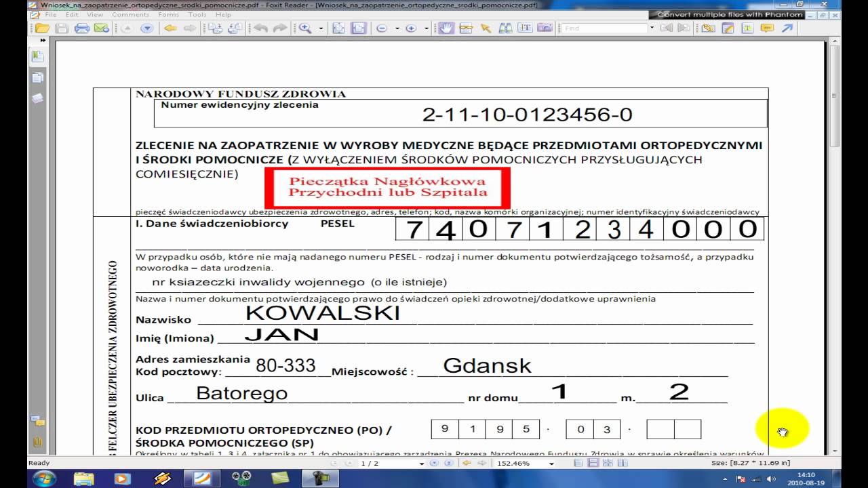Open the Comments menu
The height and width of the screenshot is (488, 868).
click(131, 14)
